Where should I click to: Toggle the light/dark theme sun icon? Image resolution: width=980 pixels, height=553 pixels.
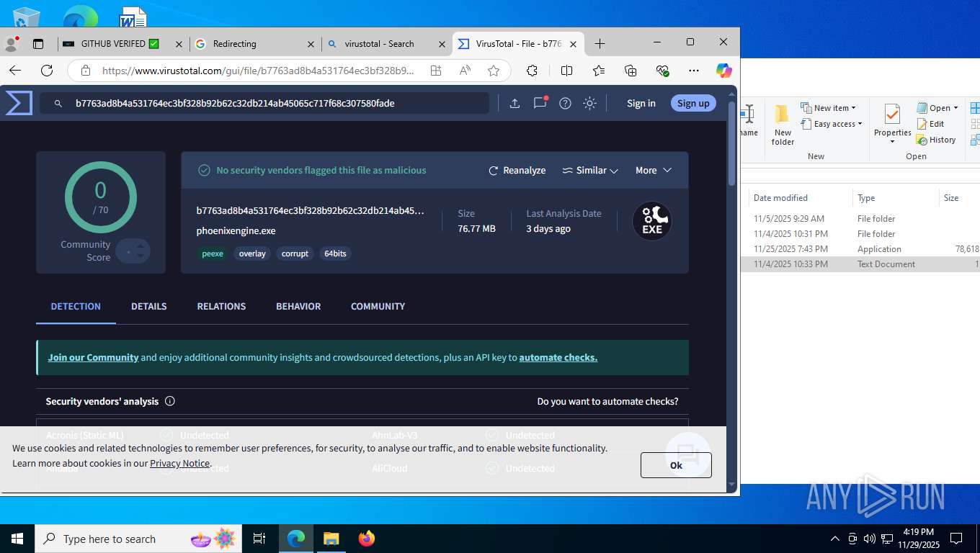[x=589, y=103]
